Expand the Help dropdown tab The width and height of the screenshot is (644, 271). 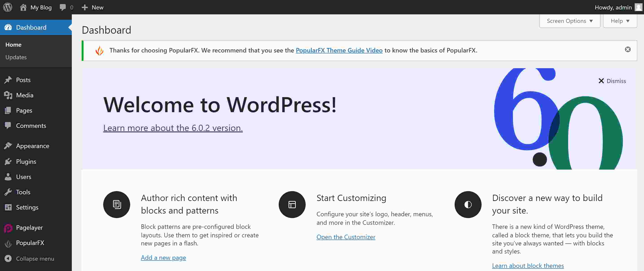(x=620, y=21)
